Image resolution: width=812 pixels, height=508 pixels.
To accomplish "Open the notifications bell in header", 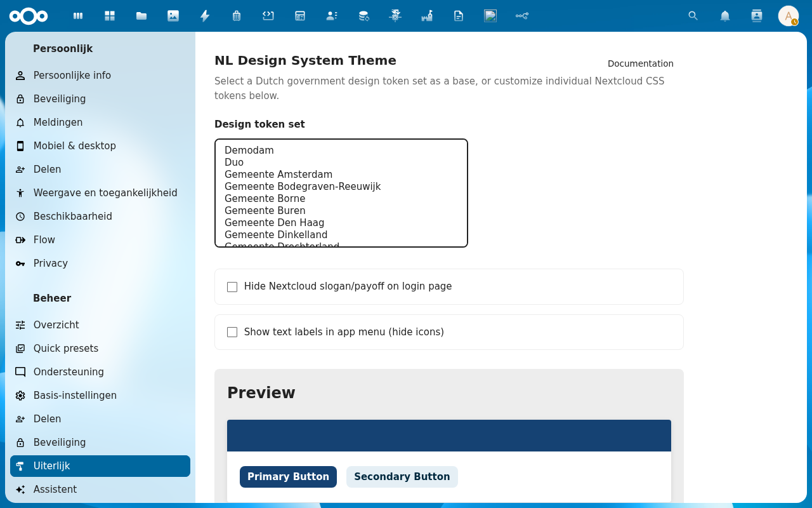I will click(725, 16).
